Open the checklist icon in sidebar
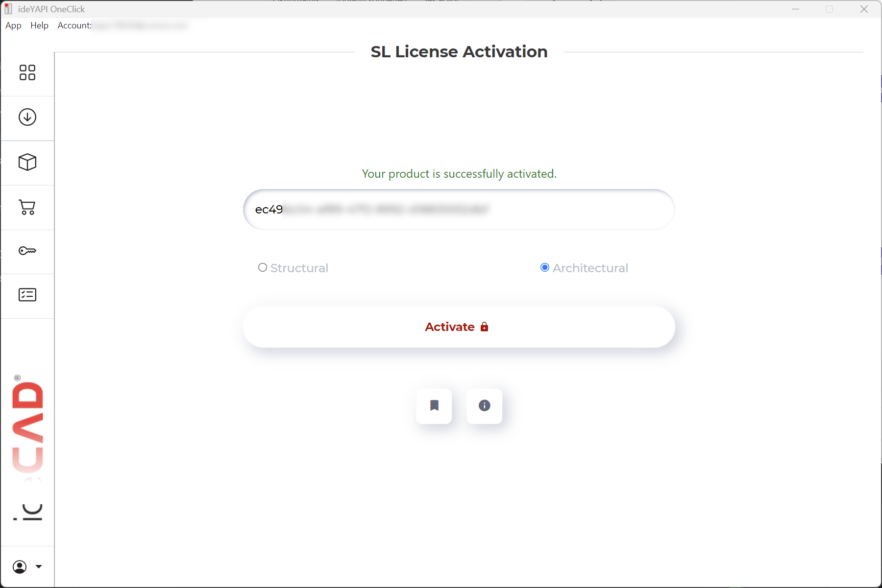This screenshot has width=882, height=588. (x=27, y=295)
